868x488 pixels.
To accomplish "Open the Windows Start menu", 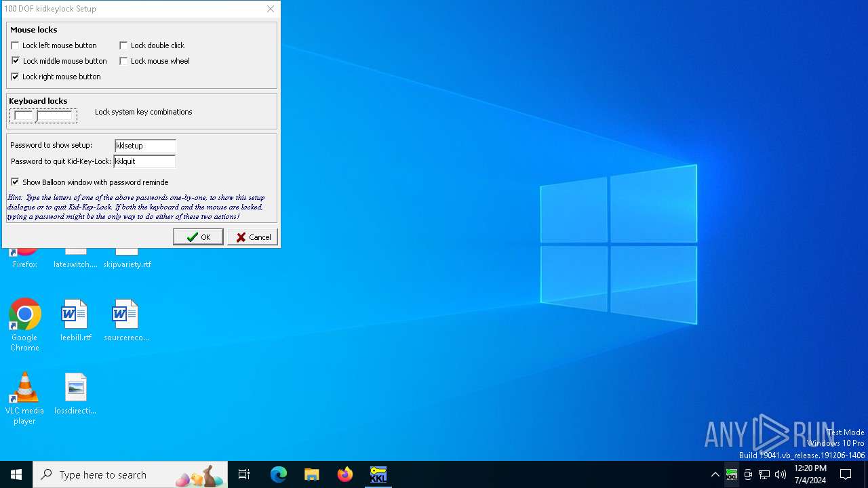I will tap(16, 474).
